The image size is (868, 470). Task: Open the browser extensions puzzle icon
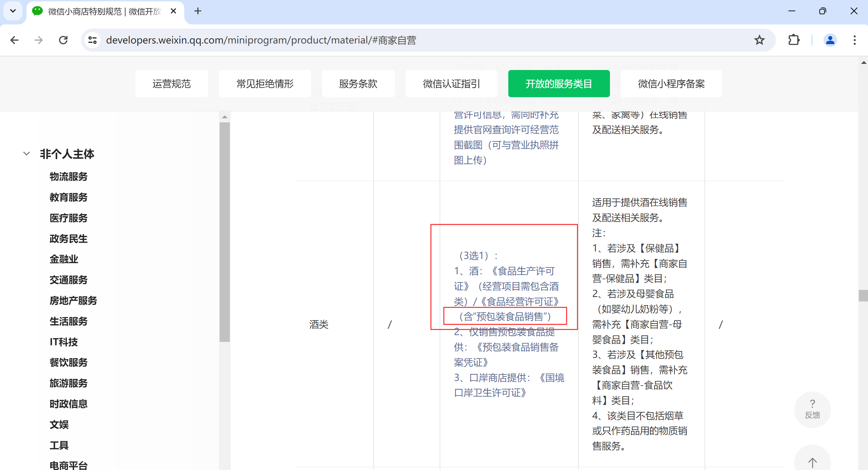(x=794, y=40)
